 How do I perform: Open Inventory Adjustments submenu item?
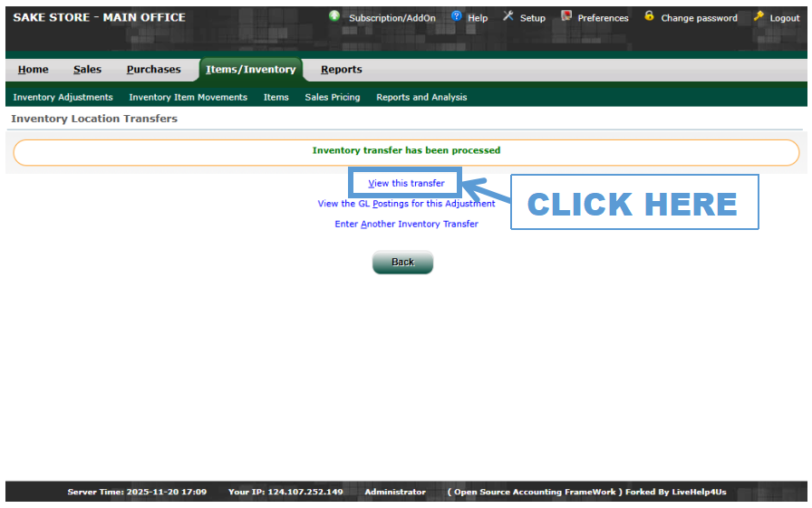[x=63, y=97]
